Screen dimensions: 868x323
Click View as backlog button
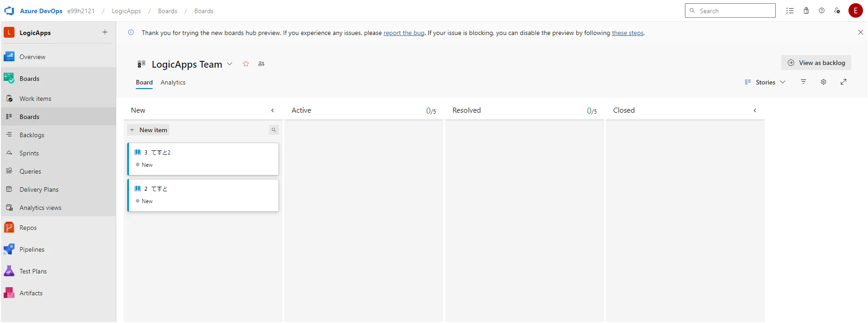(816, 63)
